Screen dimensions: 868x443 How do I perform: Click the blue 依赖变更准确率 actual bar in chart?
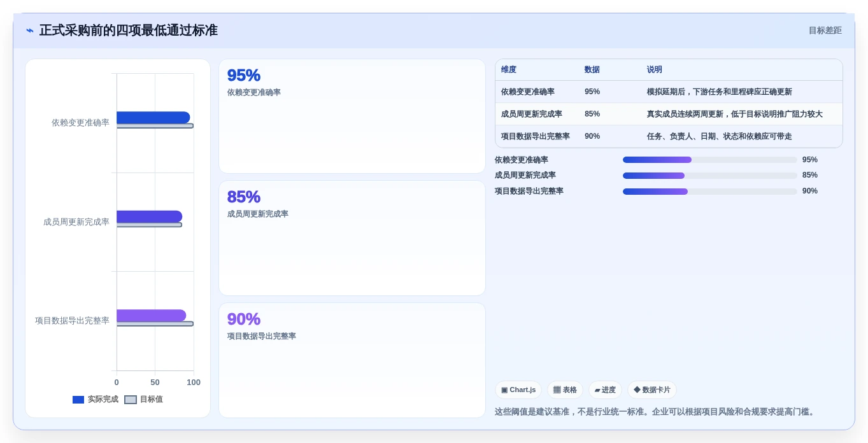click(153, 118)
